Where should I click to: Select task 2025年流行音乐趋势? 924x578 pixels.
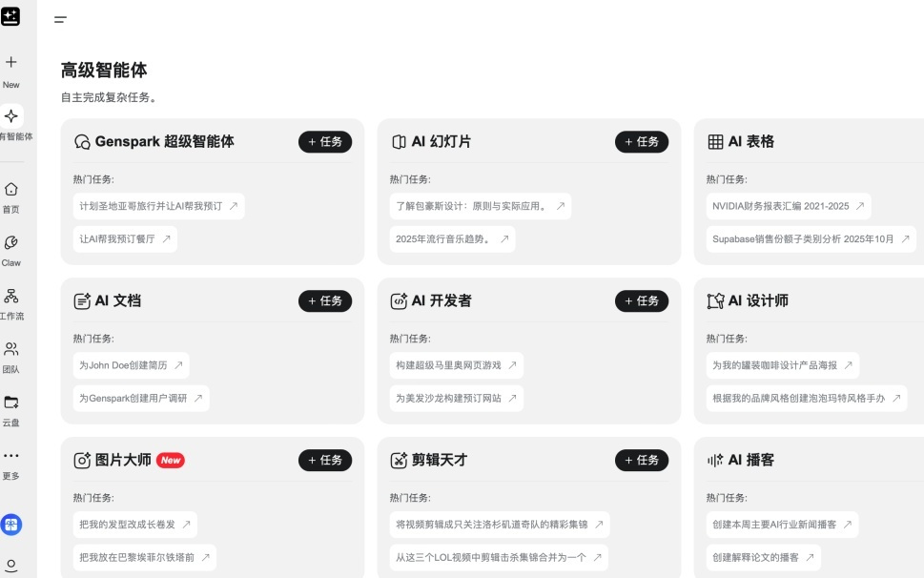click(453, 239)
